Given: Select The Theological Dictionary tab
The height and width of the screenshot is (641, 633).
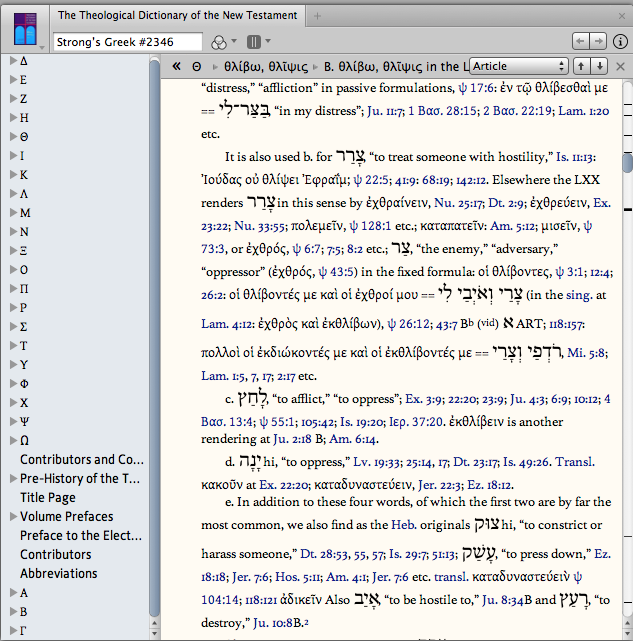Looking at the screenshot, I should tap(177, 16).
